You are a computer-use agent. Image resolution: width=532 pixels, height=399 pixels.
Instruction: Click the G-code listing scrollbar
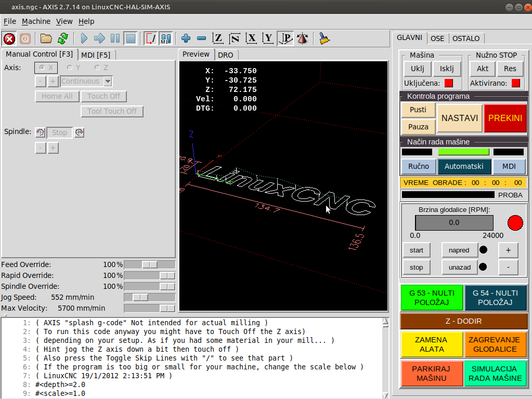pyautogui.click(x=385, y=358)
